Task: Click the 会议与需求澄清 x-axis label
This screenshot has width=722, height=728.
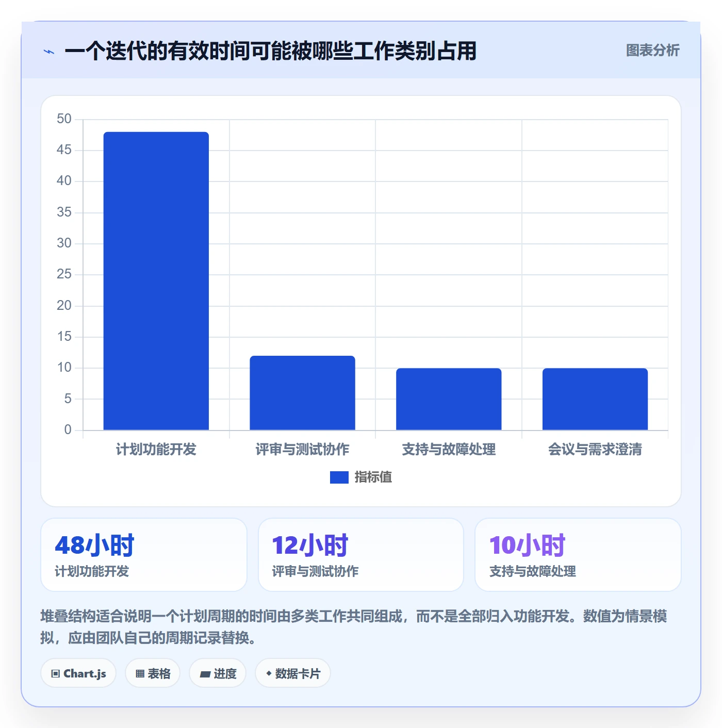Action: [595, 450]
